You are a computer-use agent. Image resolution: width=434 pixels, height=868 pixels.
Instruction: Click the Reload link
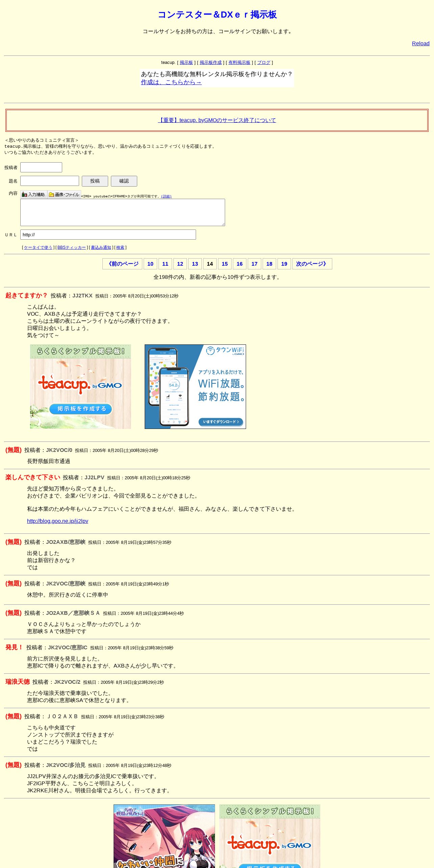[420, 43]
